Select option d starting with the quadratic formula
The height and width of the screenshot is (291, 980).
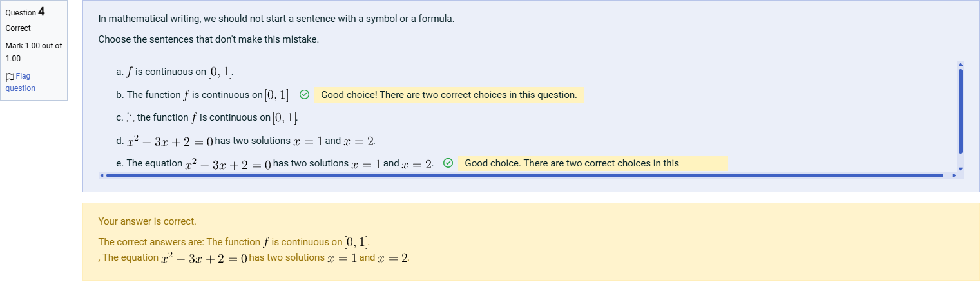click(245, 141)
